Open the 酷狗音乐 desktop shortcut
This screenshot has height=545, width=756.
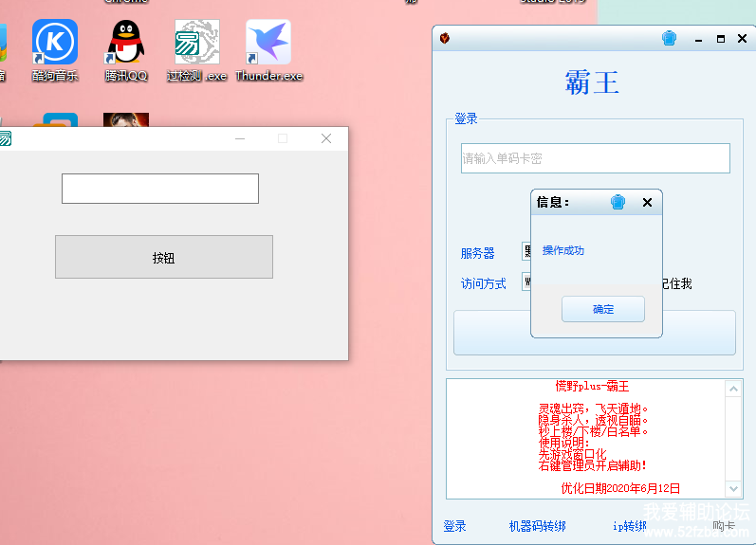tap(54, 50)
